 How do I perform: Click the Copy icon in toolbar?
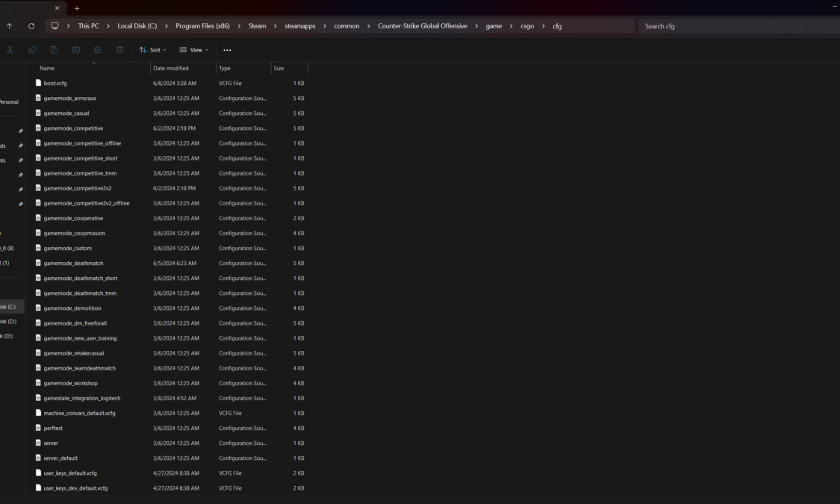tap(32, 50)
